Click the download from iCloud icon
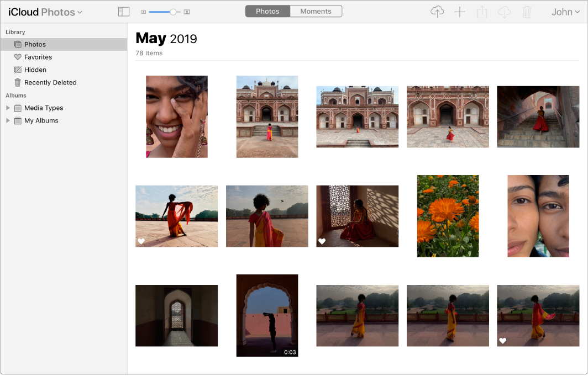 (x=504, y=12)
